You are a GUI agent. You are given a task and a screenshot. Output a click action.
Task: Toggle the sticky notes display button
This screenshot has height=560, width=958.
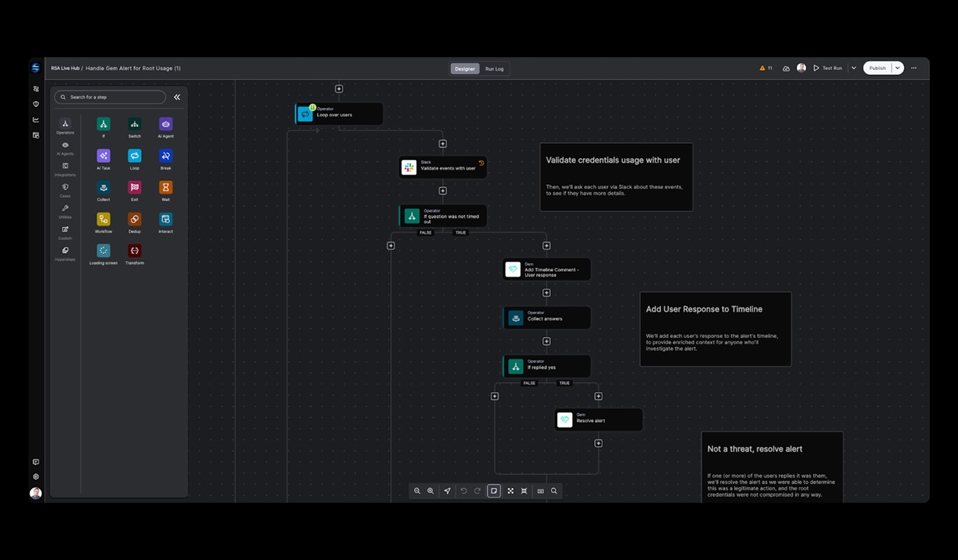point(494,491)
